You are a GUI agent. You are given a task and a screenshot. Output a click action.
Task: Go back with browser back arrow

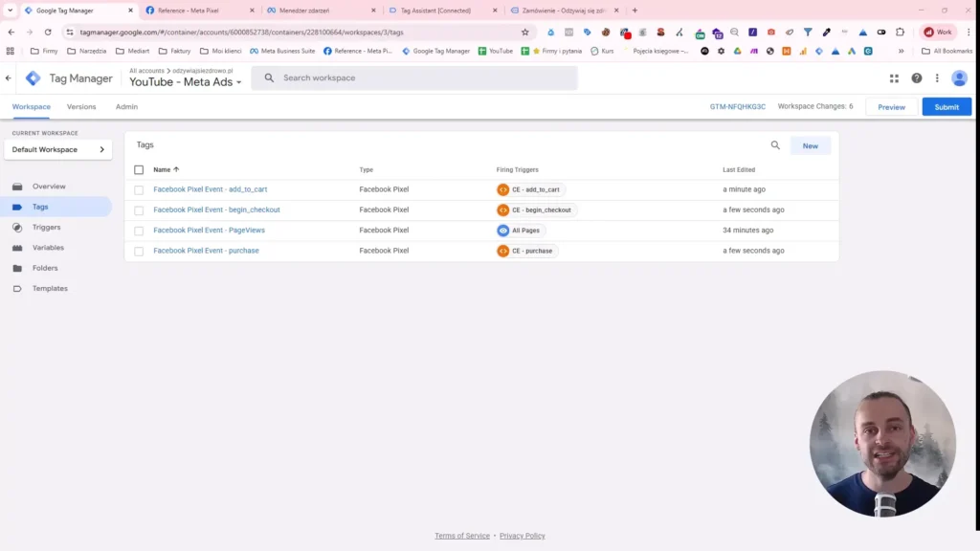coord(11,32)
